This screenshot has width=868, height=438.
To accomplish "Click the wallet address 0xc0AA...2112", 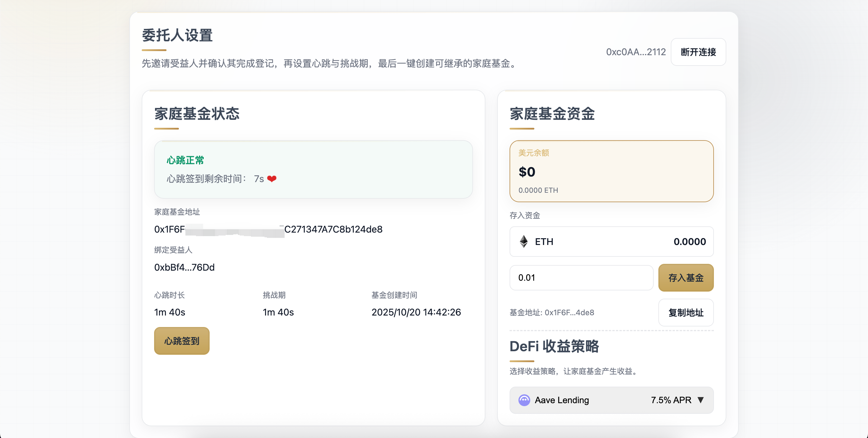I will pos(636,52).
